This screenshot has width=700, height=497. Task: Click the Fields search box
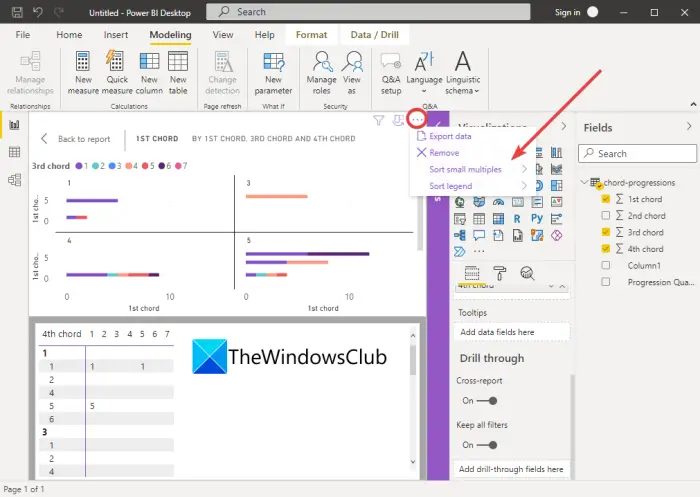637,154
